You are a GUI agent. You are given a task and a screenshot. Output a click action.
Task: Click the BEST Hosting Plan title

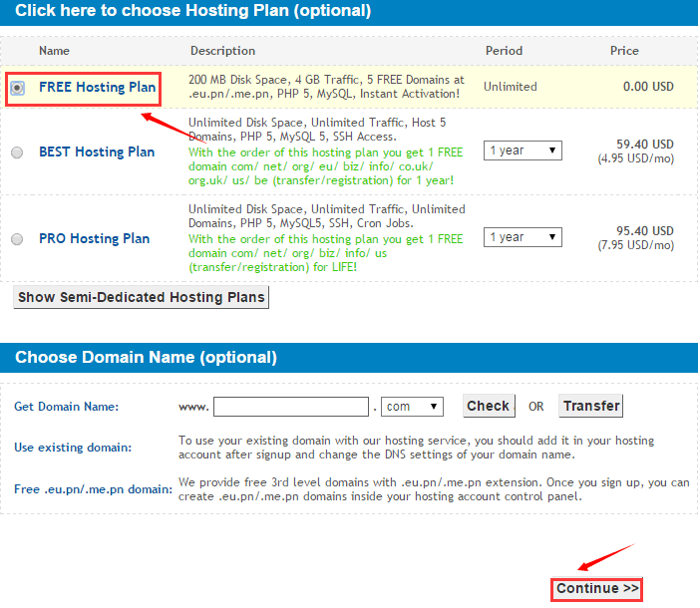coord(97,152)
